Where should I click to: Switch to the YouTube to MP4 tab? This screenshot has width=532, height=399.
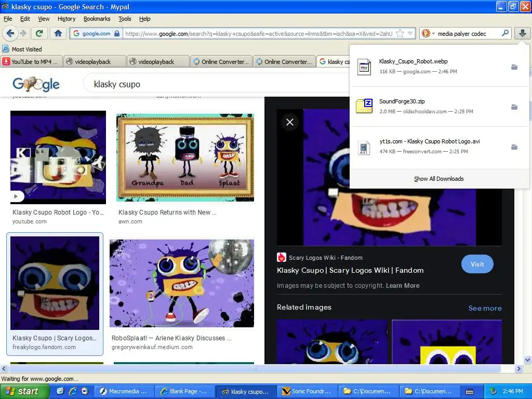[32, 61]
